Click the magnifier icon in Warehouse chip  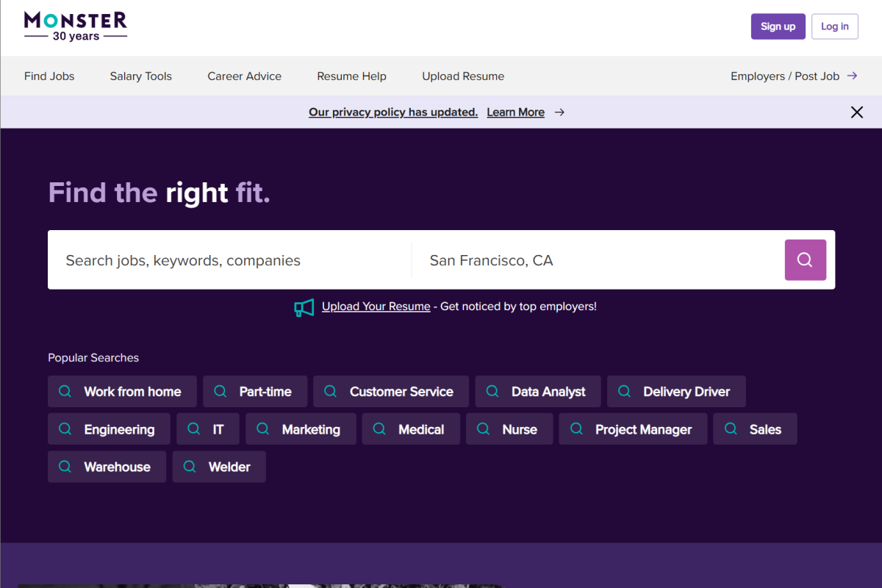tap(65, 467)
